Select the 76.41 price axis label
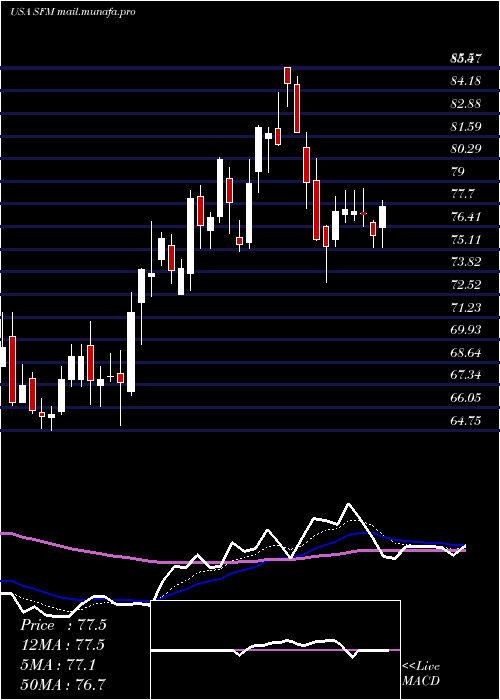This screenshot has height=700, width=500. click(467, 217)
